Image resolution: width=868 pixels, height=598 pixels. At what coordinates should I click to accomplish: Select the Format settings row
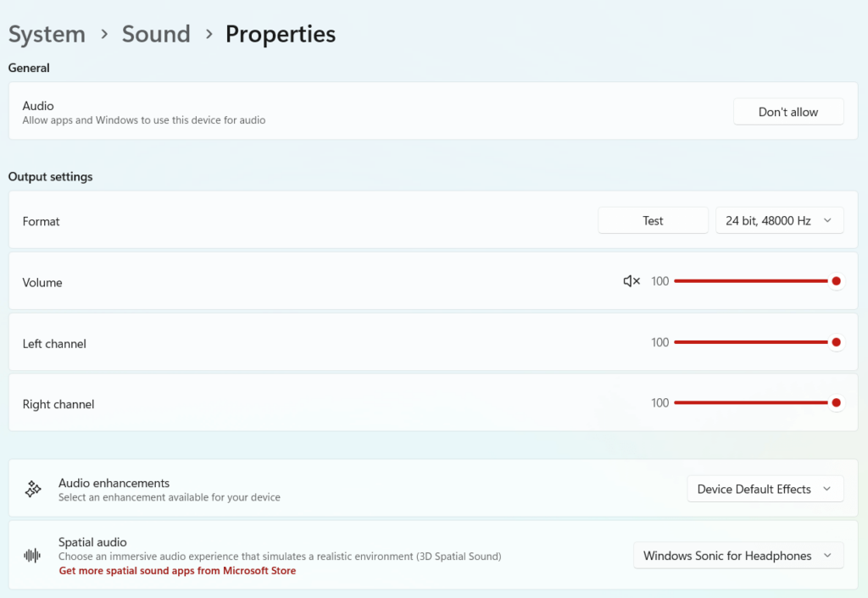pos(339,220)
